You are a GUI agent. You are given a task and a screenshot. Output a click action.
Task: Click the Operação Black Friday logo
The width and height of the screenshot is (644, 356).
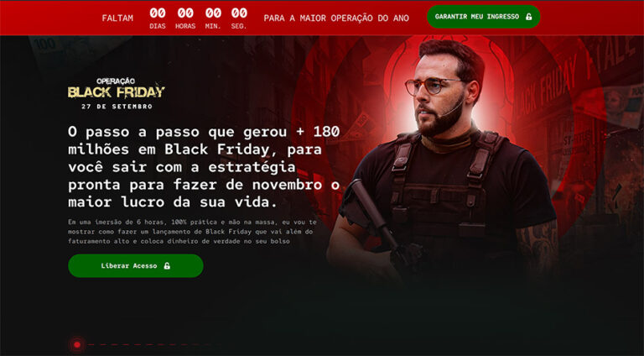(x=117, y=93)
